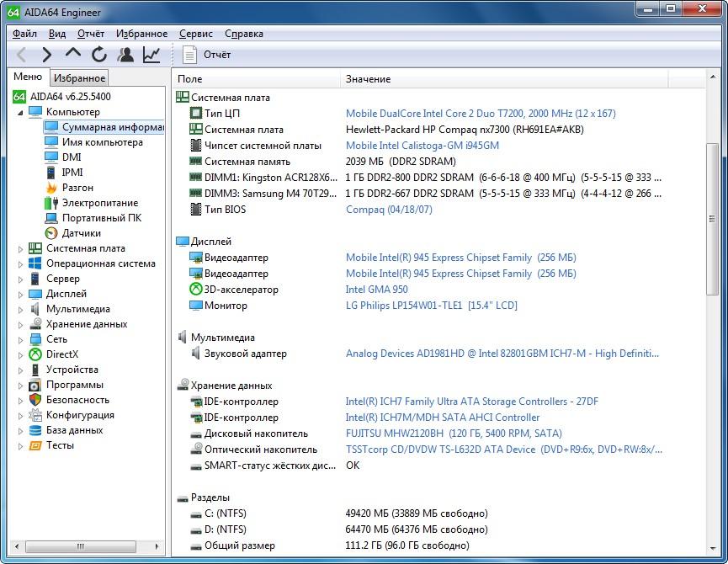Click the Системная память RAM icon
Screen dimensions: 728x564
click(196, 162)
